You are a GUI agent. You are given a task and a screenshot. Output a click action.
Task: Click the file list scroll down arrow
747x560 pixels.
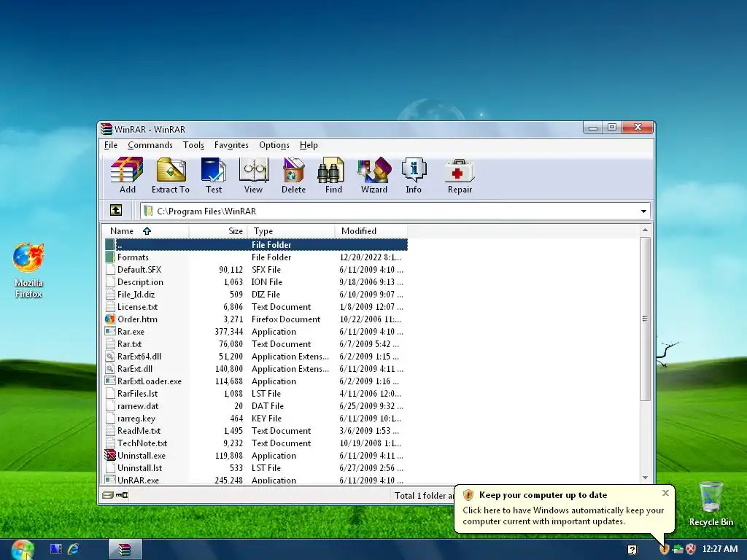(x=645, y=478)
